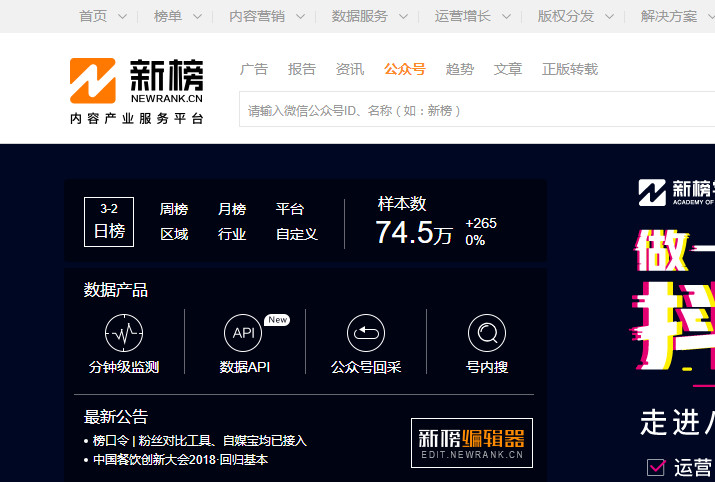Open the 平台 ranking link
The image size is (715, 482).
(290, 209)
